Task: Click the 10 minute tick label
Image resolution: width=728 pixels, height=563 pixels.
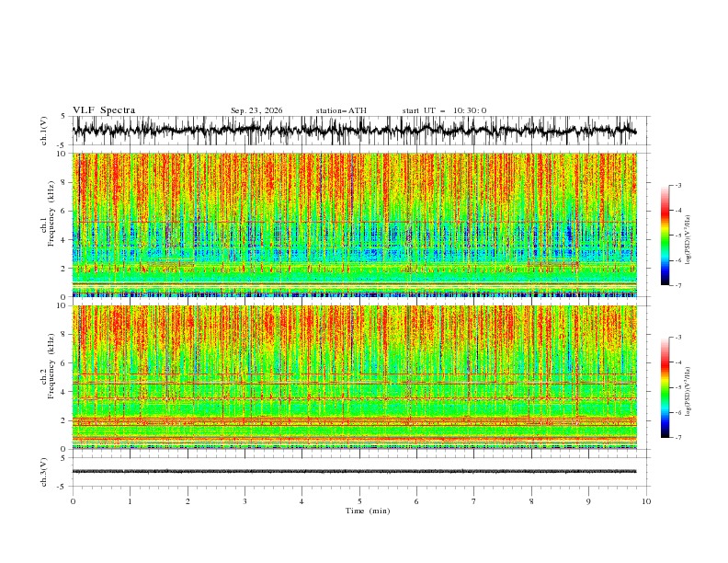Action: pyautogui.click(x=646, y=501)
